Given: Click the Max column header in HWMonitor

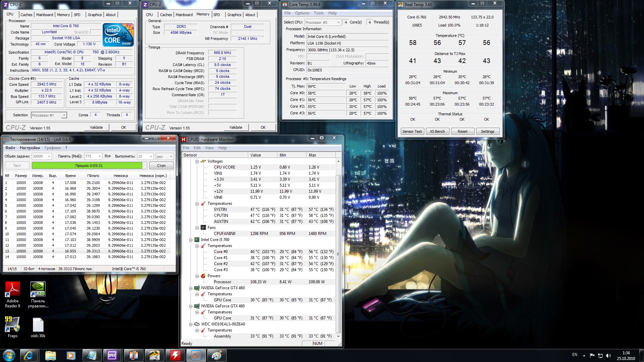Looking at the screenshot, I should pos(321,155).
